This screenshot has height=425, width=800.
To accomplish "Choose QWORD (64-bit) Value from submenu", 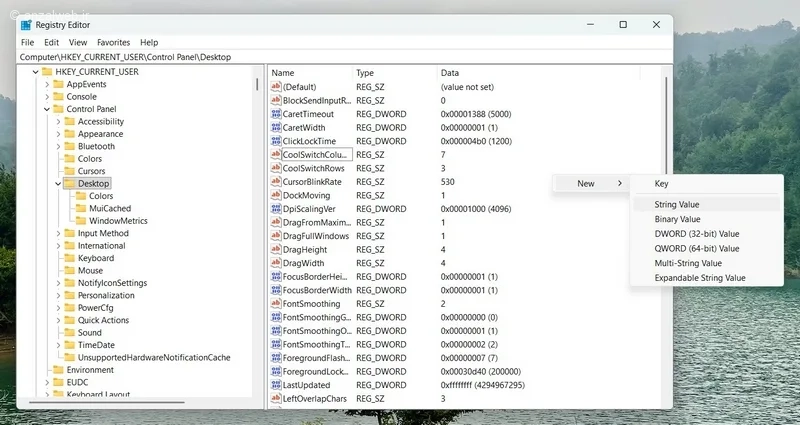I will [x=707, y=248].
